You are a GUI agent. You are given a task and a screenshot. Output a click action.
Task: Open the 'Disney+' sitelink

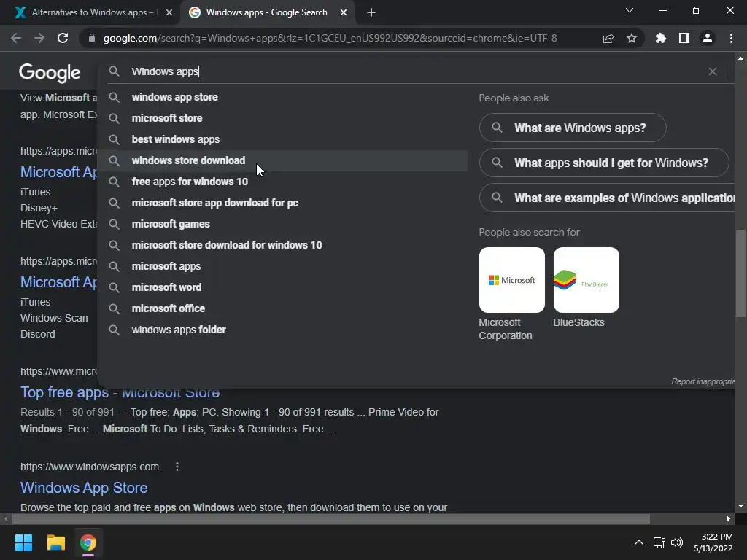pos(39,208)
